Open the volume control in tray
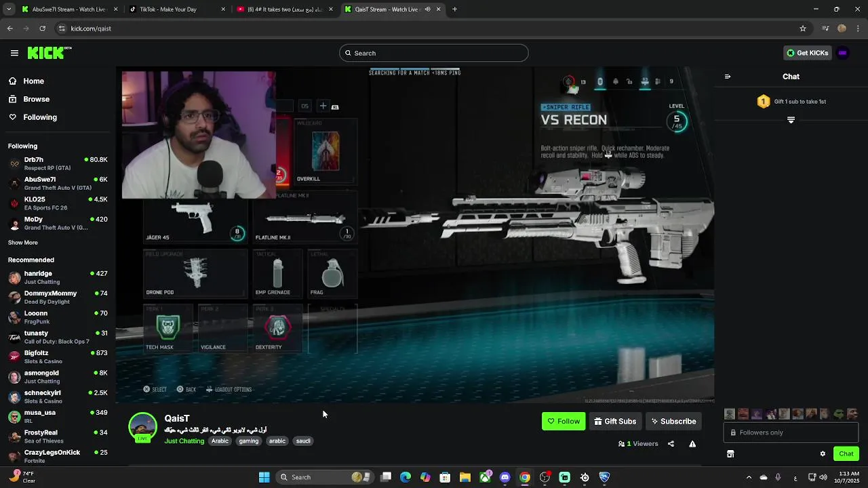This screenshot has height=488, width=868. (x=823, y=477)
